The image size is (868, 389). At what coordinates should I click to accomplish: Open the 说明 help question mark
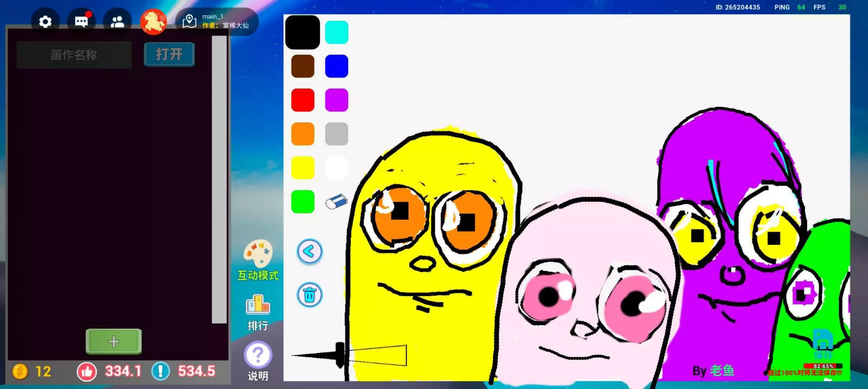258,355
